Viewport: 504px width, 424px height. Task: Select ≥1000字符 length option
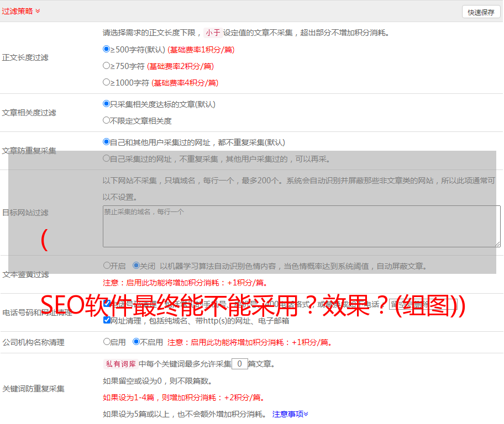(x=106, y=82)
